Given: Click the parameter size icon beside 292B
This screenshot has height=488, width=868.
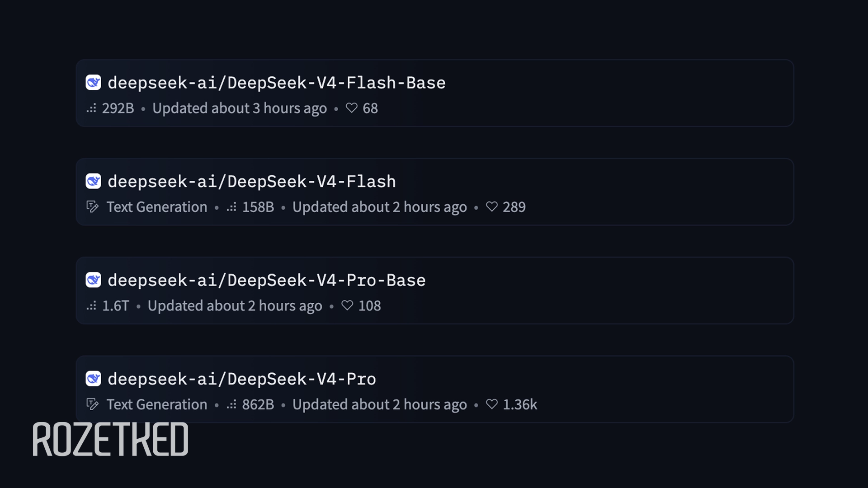Looking at the screenshot, I should pyautogui.click(x=91, y=108).
